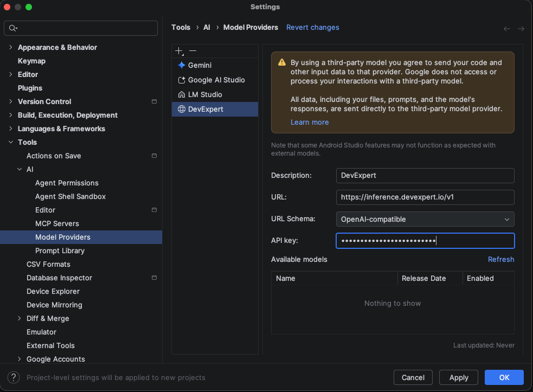Focus the settings search field
This screenshot has width=533, height=392.
click(81, 28)
